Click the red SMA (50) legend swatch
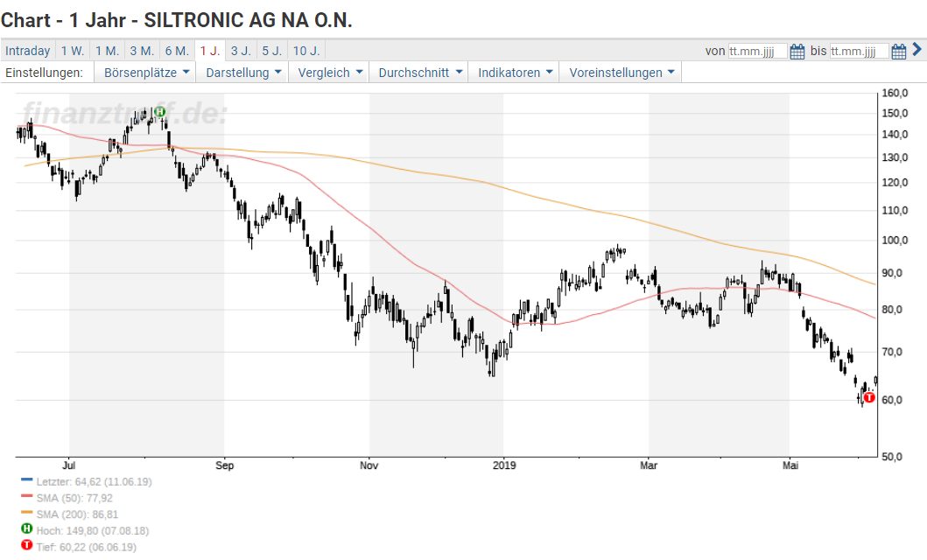 coord(26,496)
